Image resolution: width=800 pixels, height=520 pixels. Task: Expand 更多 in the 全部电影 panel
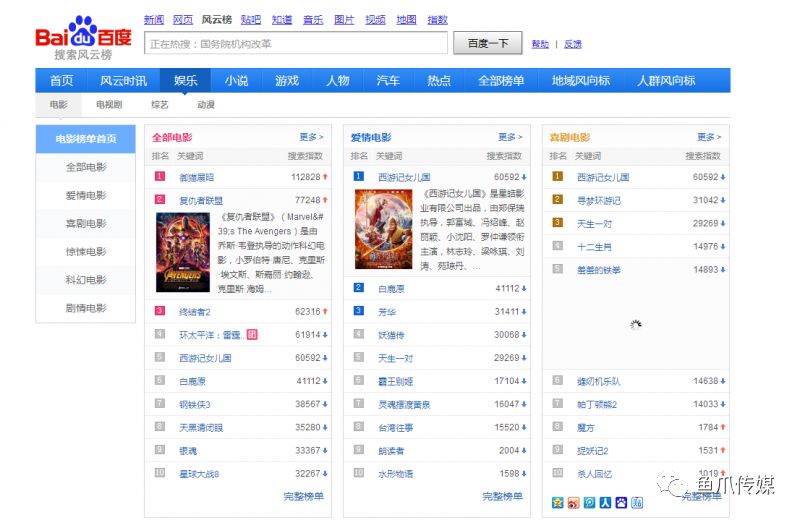(311, 137)
